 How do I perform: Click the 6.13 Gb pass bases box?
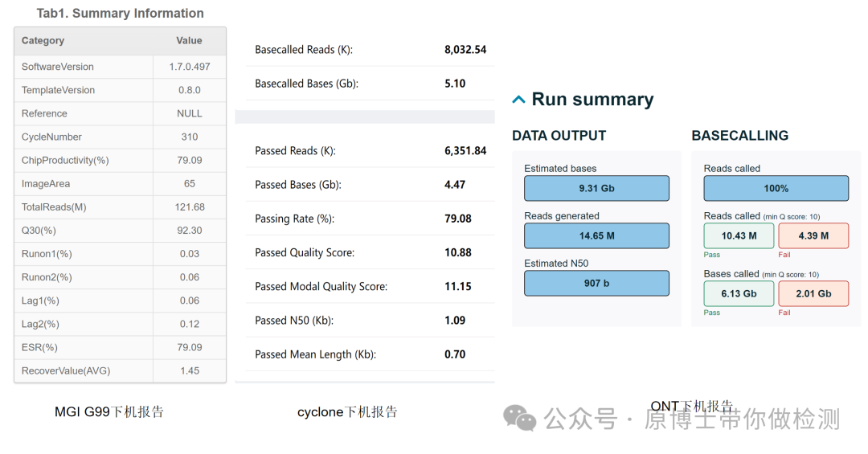click(739, 293)
